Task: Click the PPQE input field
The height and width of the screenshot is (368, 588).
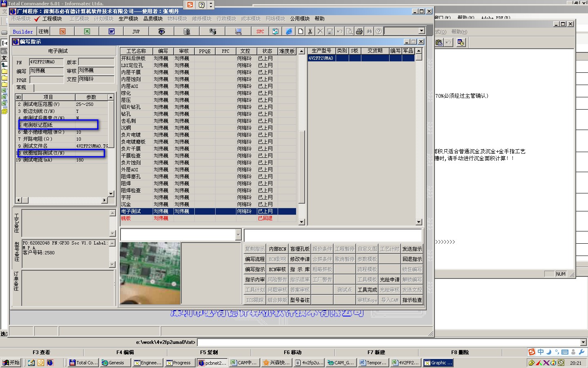Action: pos(46,80)
